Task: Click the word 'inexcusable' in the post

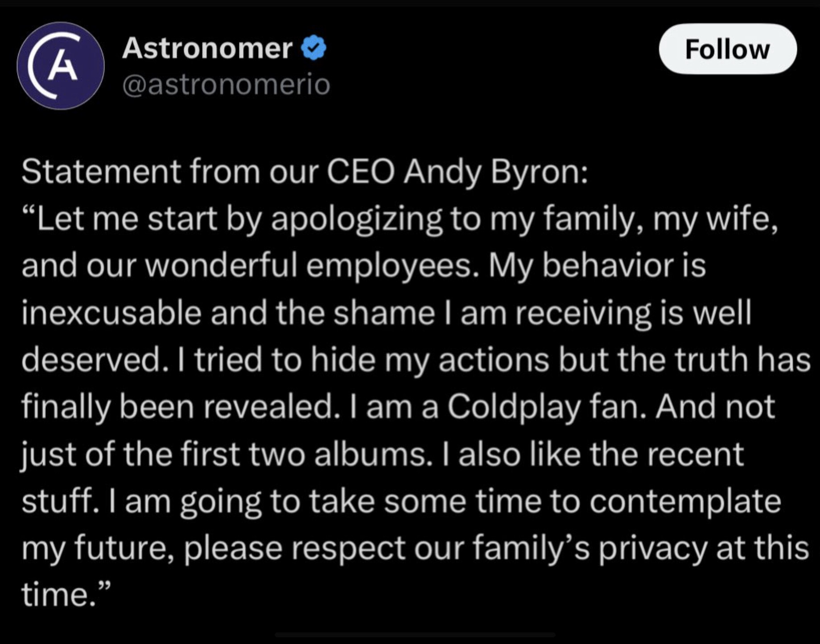Action: (111, 312)
